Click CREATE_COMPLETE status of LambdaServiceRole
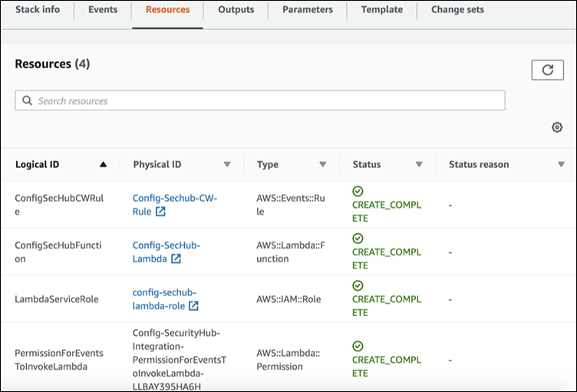 [387, 306]
